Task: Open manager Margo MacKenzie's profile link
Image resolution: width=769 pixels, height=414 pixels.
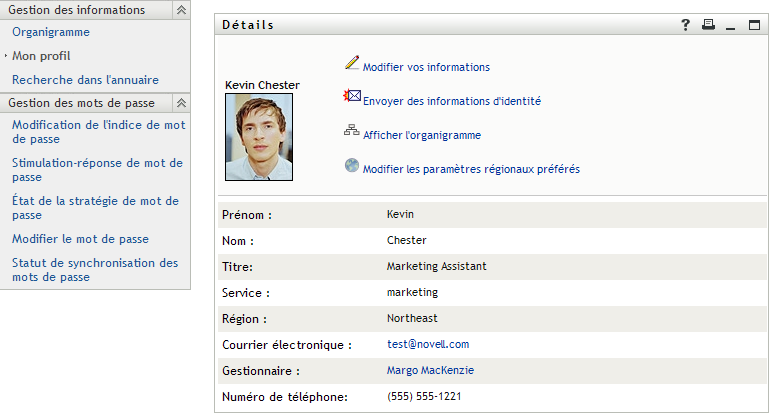Action: tap(430, 370)
